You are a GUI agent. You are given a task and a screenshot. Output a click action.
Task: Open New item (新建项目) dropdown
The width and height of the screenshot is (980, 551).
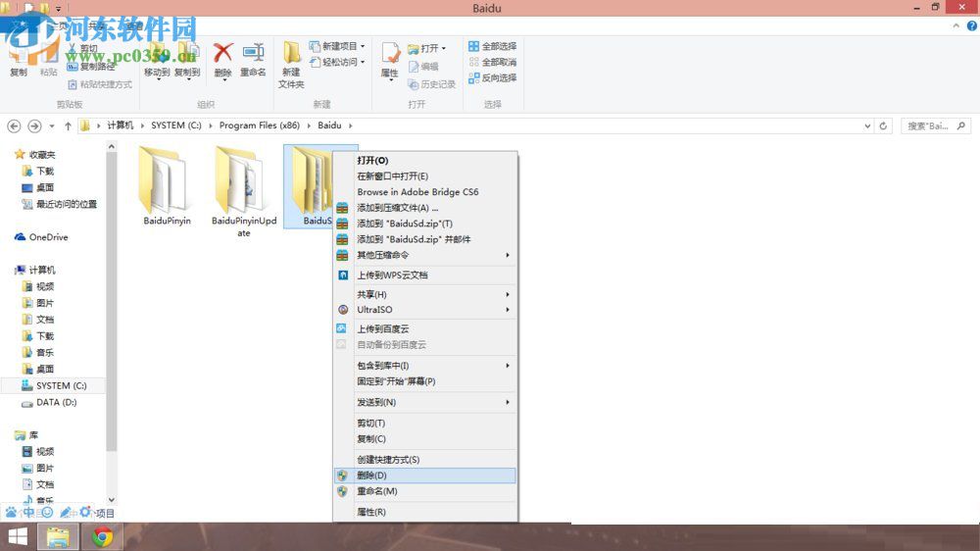(337, 46)
